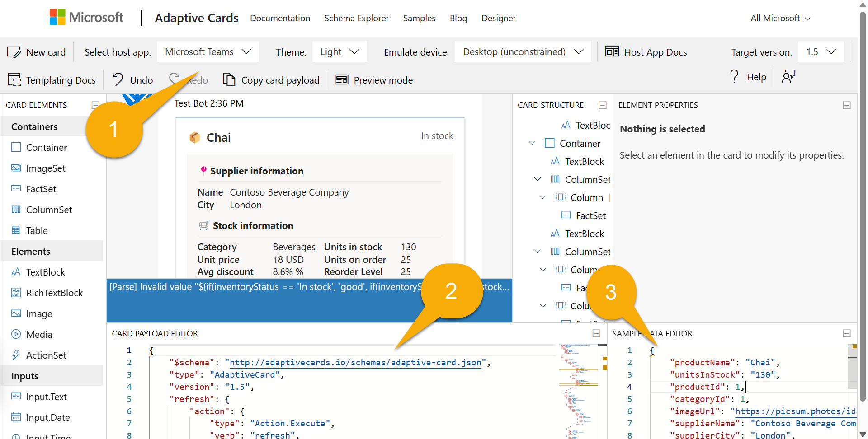This screenshot has width=868, height=439.
Task: Expand the All Microsoft menu
Action: coord(780,18)
